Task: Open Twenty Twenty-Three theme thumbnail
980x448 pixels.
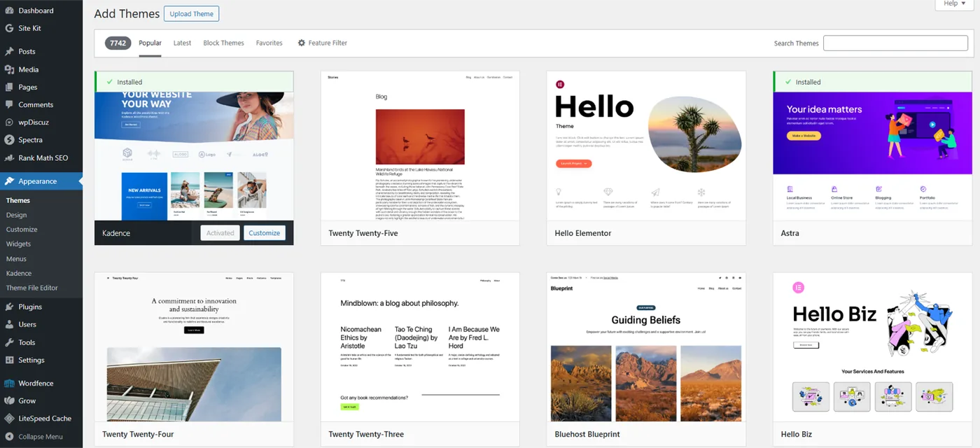Action: pos(420,347)
